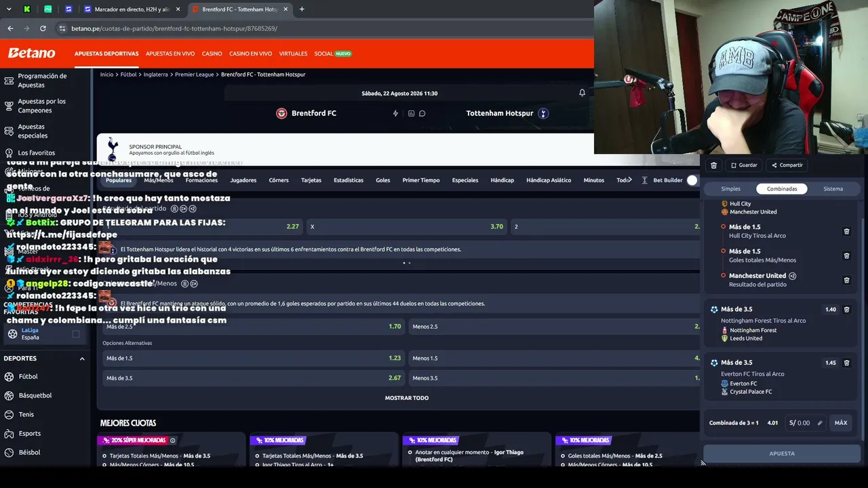The image size is (868, 488).
Task: Select the Más de 2.5 odds 1.70
Action: 254,327
